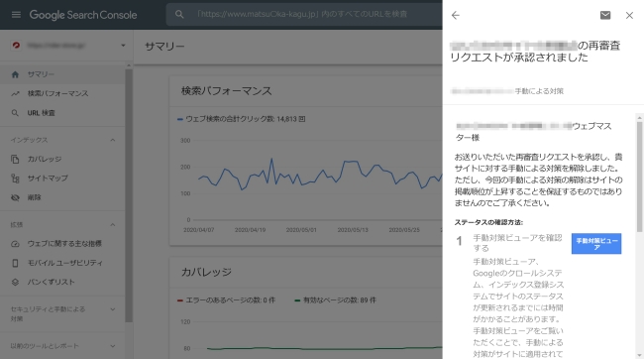
Task: Click the URL search input field
Action: pyautogui.click(x=304, y=15)
